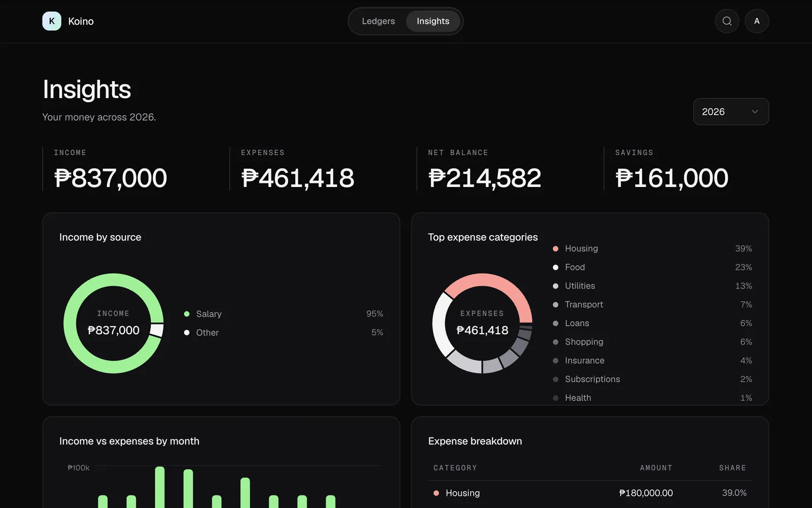Click the Expenses donut chart center
Screen dimensions: 812x508
click(x=482, y=323)
